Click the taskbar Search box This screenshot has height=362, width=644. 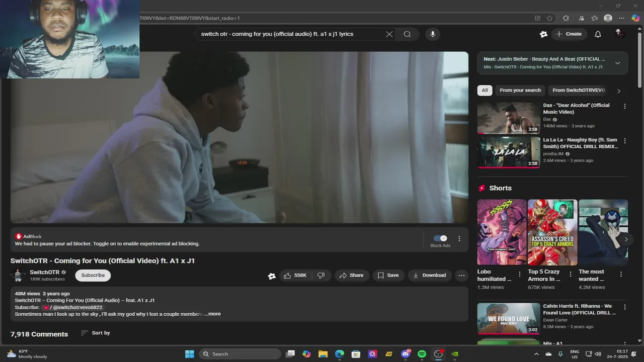pos(240,354)
